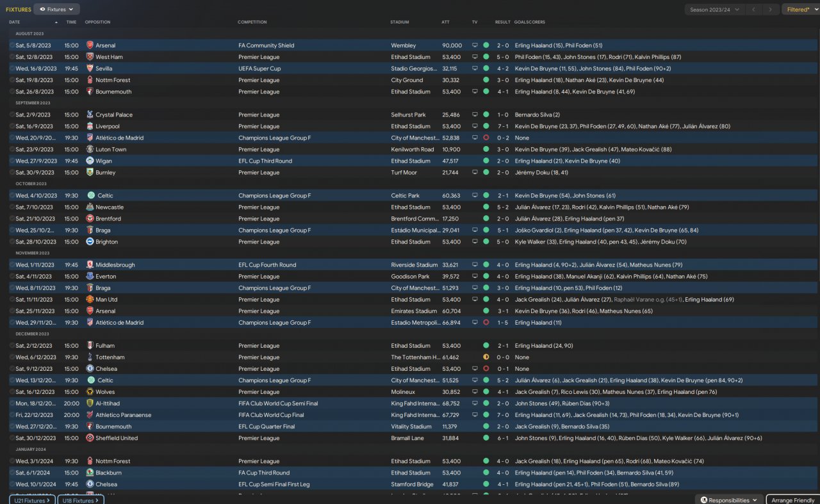Click the Middlesbrough club badge
The image size is (820, 504).
click(x=90, y=264)
